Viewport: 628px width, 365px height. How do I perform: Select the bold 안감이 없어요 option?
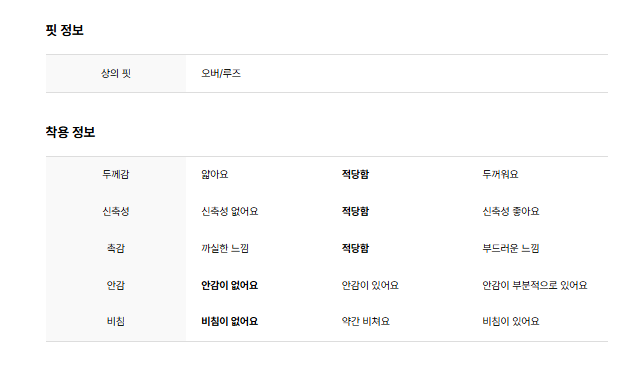[x=230, y=285]
